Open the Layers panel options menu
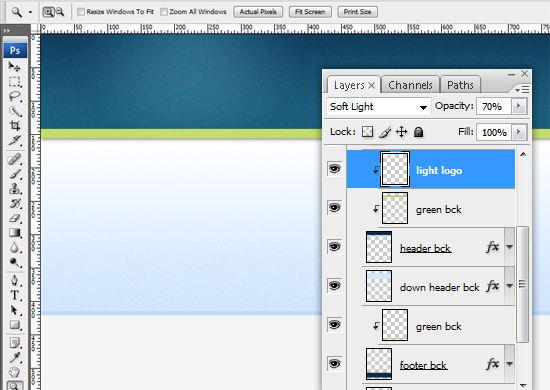 [522, 90]
